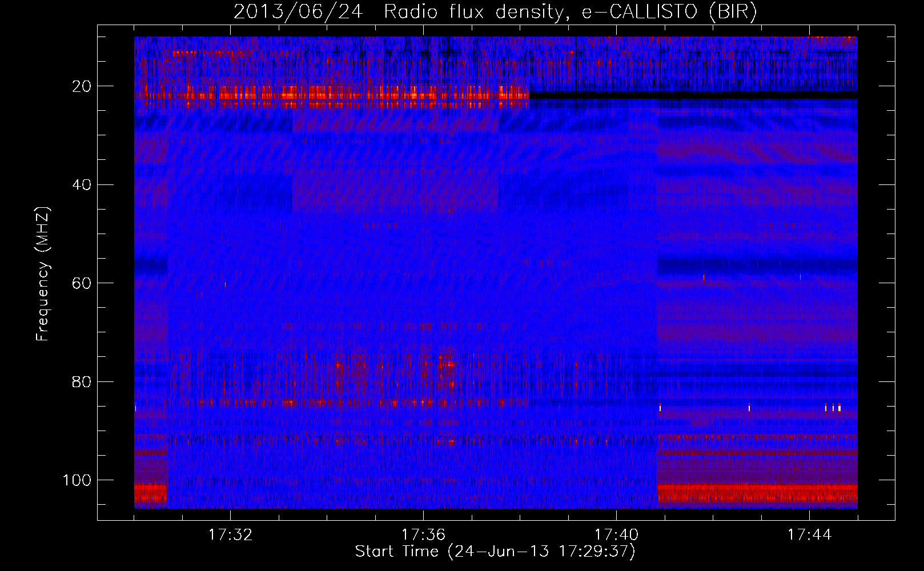Click the 'Start Time (24-Jun-13 17:29:37)' x-axis label
The width and height of the screenshot is (924, 571).
(x=495, y=552)
